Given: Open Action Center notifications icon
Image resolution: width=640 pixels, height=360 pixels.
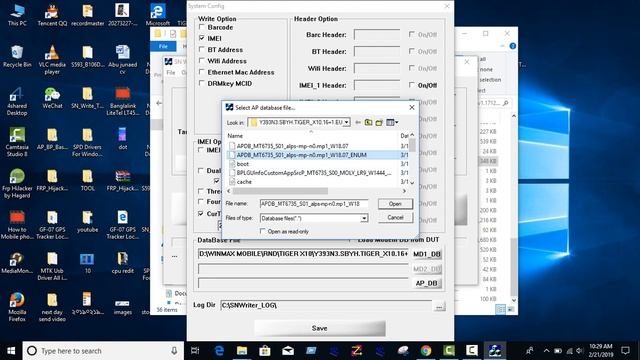Looking at the screenshot, I should (625, 351).
